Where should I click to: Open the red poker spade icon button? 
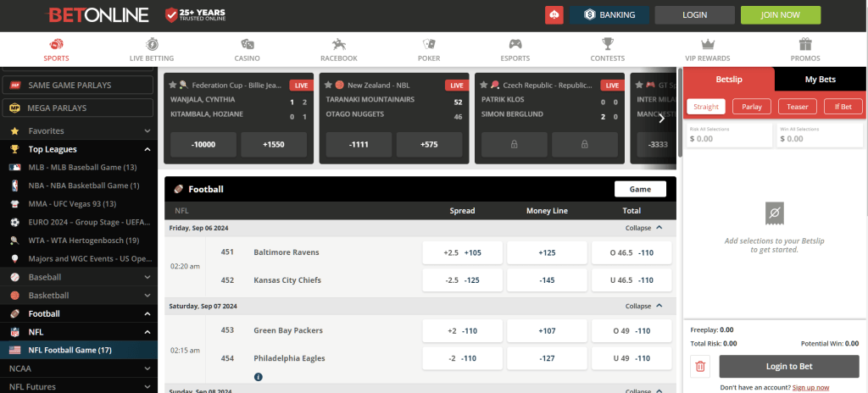[x=554, y=15]
